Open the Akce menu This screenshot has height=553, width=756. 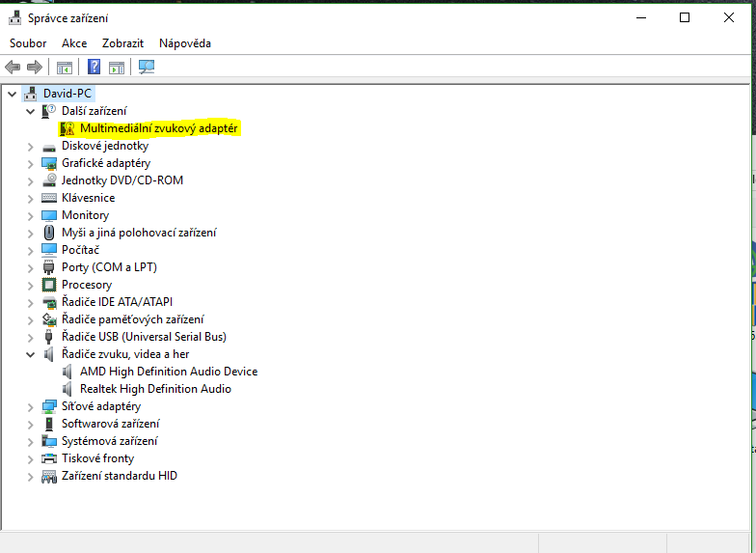pyautogui.click(x=74, y=43)
